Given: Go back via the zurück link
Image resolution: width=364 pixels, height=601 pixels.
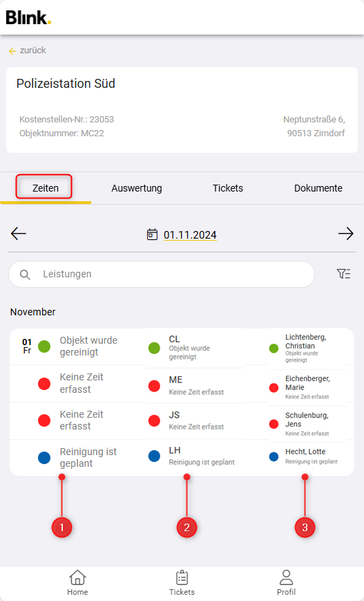Looking at the screenshot, I should coord(27,50).
